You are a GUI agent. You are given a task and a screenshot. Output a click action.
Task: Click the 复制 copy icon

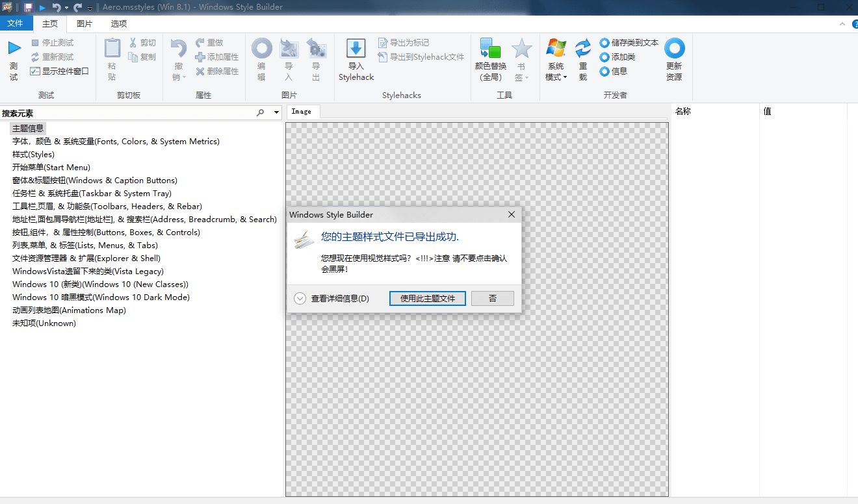(x=133, y=57)
